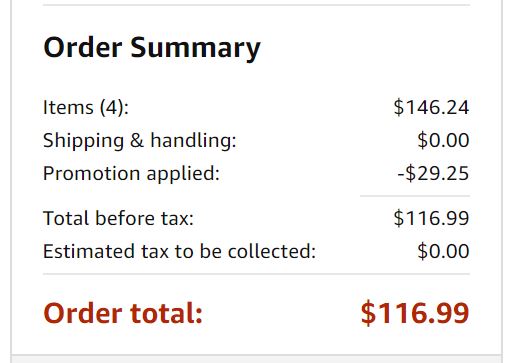The width and height of the screenshot is (508, 363).
Task: Click the $116.99 total before tax amount
Action: point(431,218)
